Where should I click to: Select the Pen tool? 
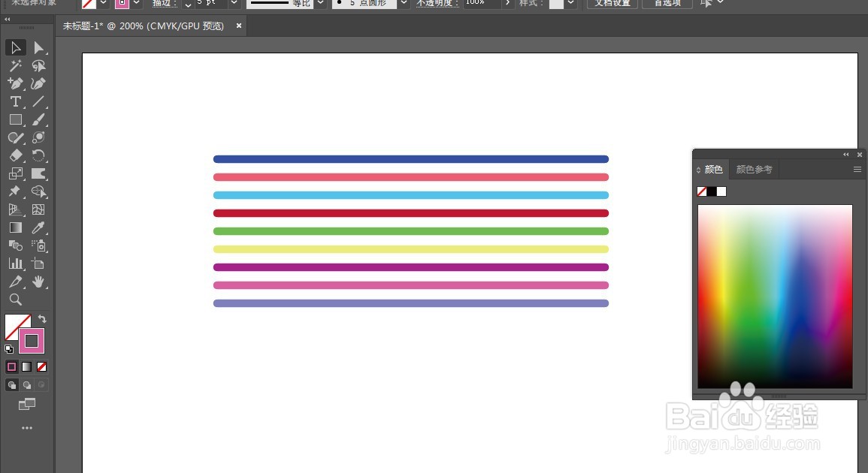pos(15,83)
